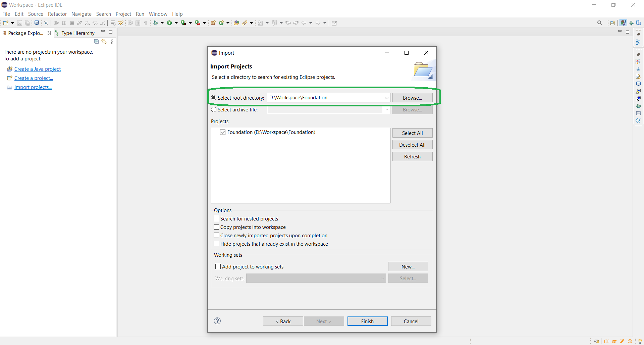Open the Console view icon in right trim
Image resolution: width=644 pixels, height=345 pixels.
coord(638,84)
